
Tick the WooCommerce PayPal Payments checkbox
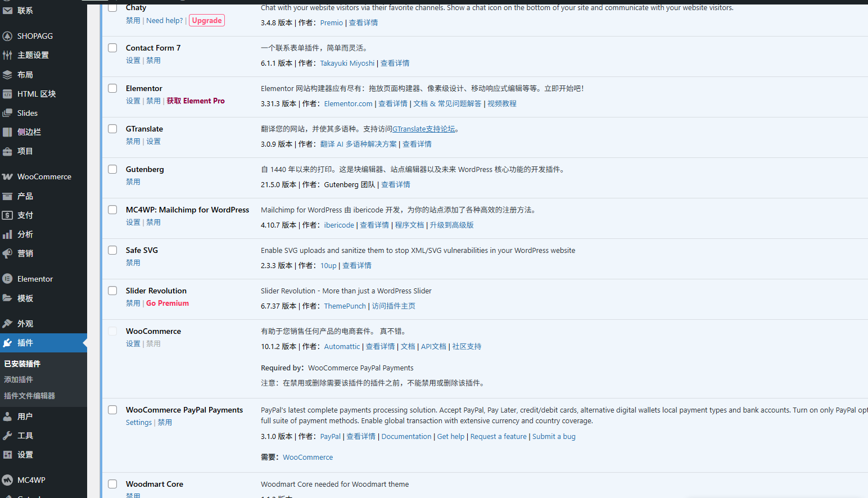(112, 410)
